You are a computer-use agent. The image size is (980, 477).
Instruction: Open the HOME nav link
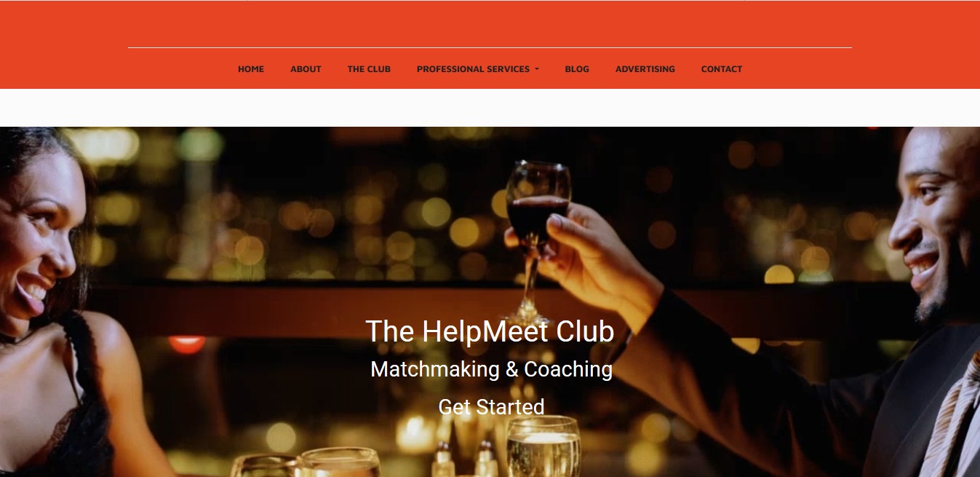pyautogui.click(x=251, y=69)
